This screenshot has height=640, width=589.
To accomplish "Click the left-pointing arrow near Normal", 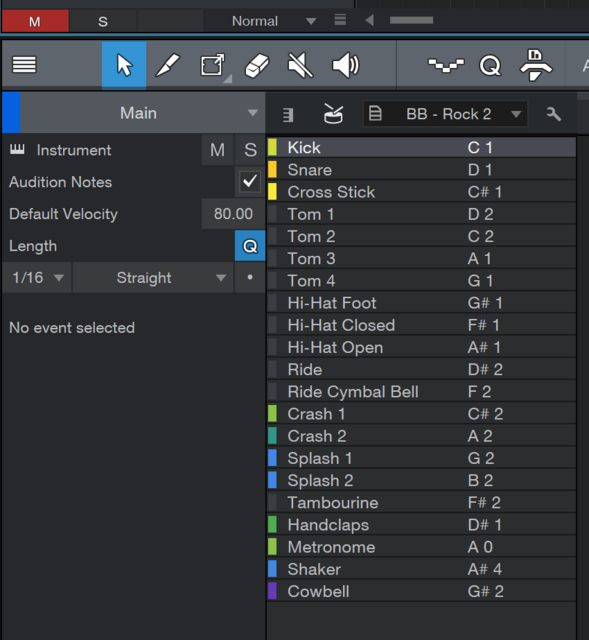I will (x=369, y=20).
